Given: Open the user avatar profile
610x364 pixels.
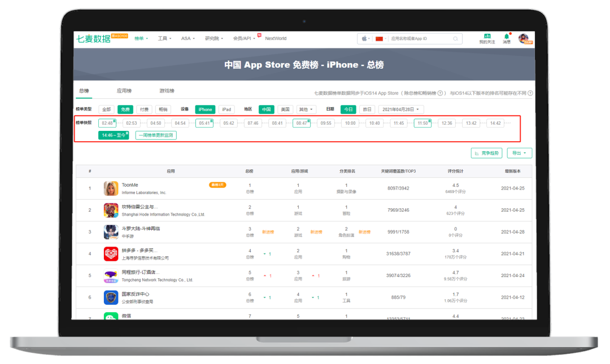Looking at the screenshot, I should click(x=524, y=38).
